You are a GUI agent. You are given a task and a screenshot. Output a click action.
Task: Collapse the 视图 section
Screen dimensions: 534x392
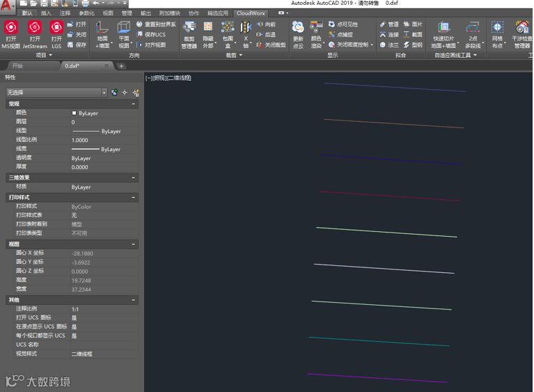[x=133, y=244]
